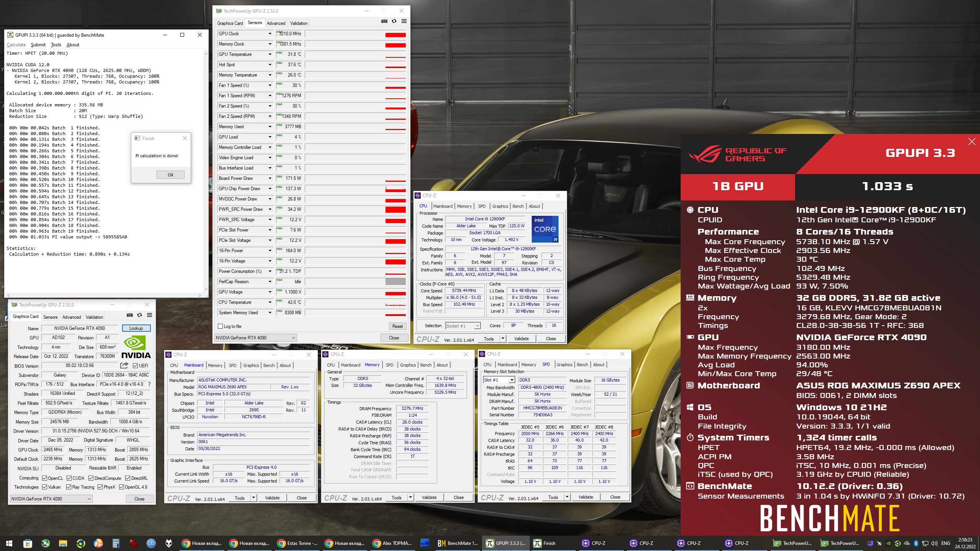Image resolution: width=980 pixels, height=551 pixels.
Task: Select the Bench tab in CPU-Z CPU window
Action: 518,206
